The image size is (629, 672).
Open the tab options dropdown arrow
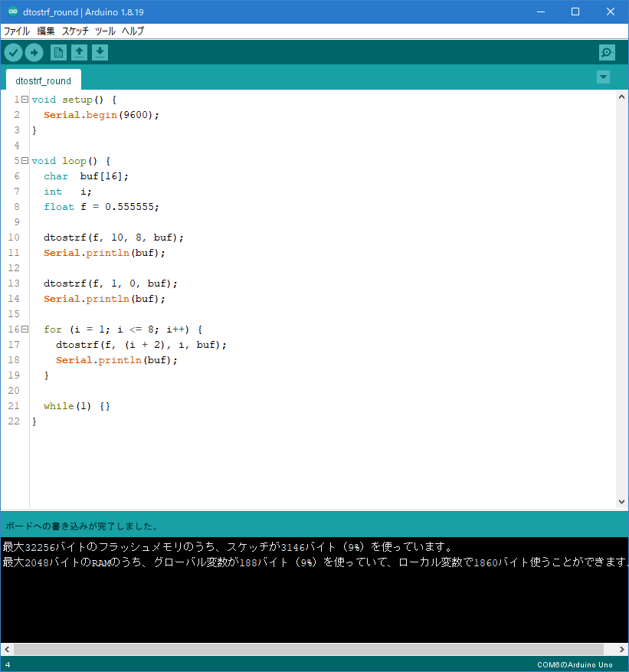(x=603, y=77)
